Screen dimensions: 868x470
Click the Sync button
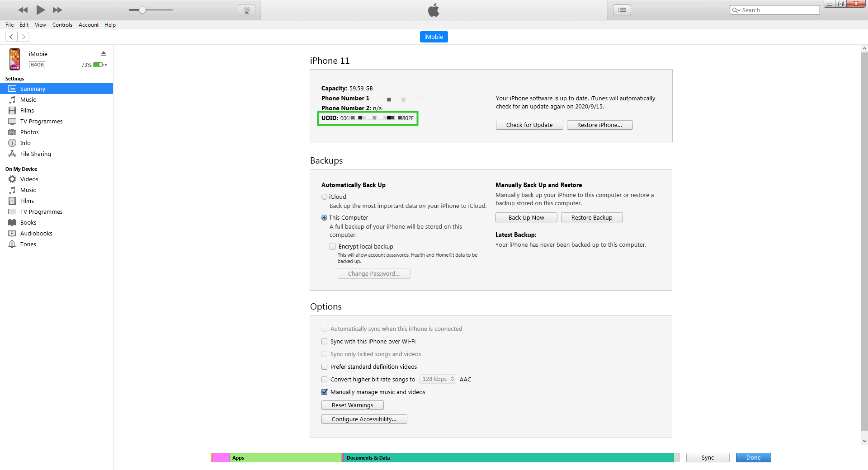[x=708, y=457]
